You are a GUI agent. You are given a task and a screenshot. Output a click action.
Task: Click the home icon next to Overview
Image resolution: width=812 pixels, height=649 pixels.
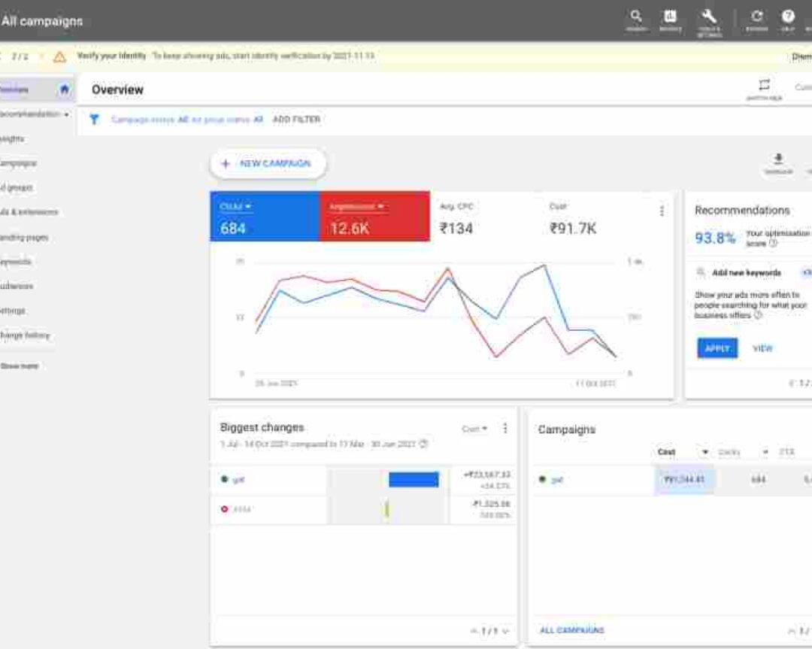64,89
